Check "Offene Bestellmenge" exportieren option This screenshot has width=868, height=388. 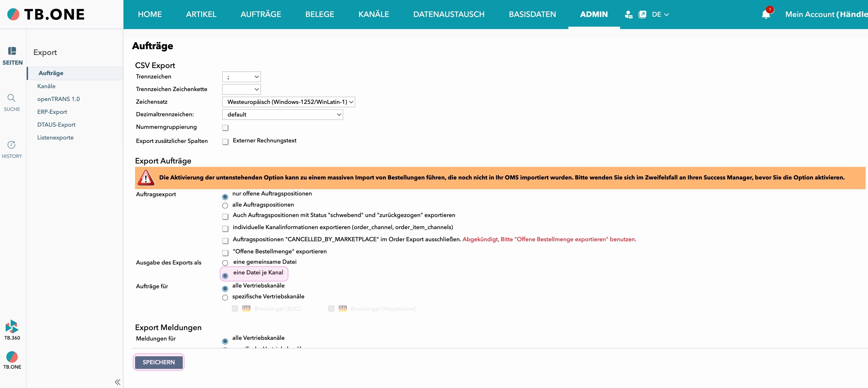tap(225, 253)
